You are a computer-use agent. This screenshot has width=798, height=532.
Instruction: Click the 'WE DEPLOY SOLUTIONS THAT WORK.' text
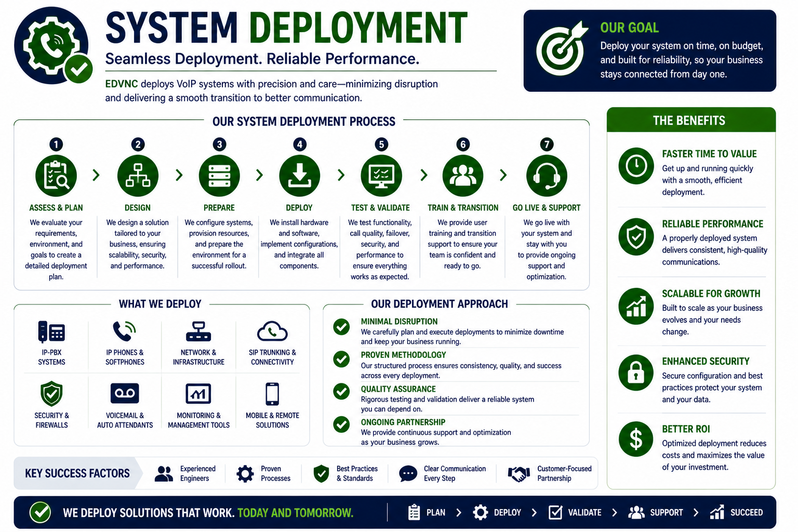(149, 513)
